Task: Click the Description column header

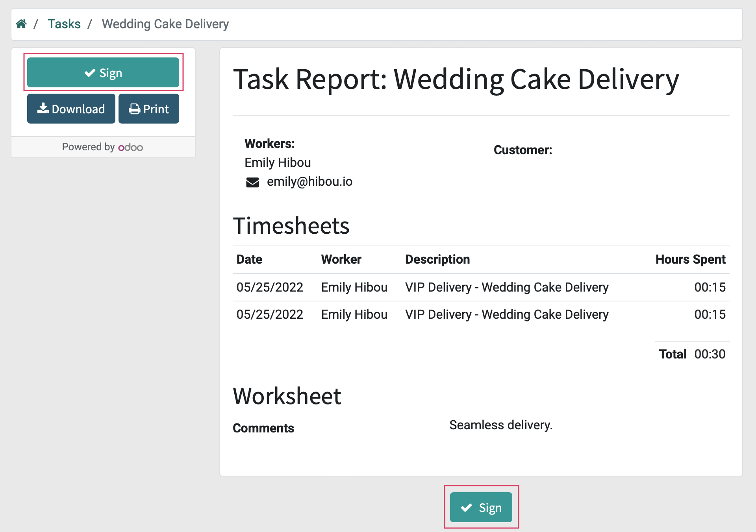Action: [x=437, y=259]
